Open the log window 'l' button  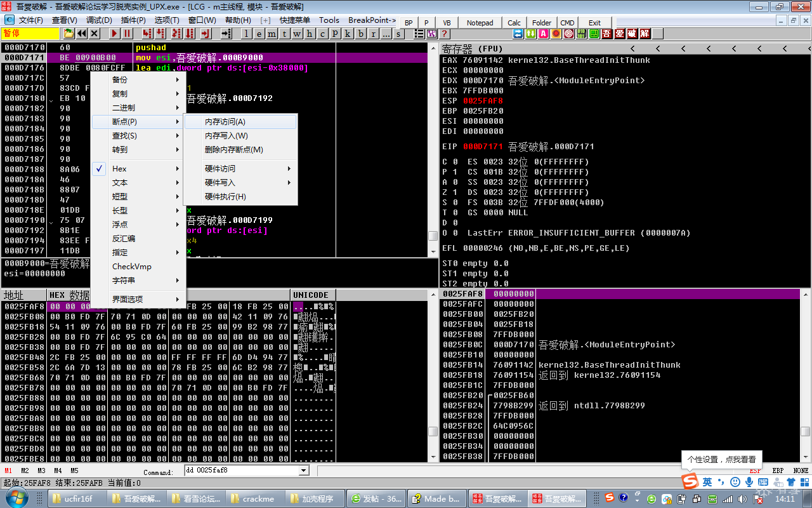246,34
